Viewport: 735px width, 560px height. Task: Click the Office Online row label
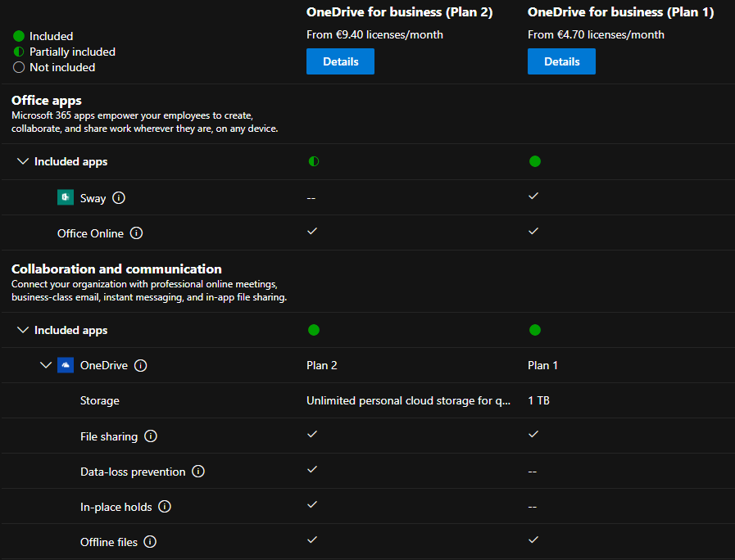coord(90,233)
